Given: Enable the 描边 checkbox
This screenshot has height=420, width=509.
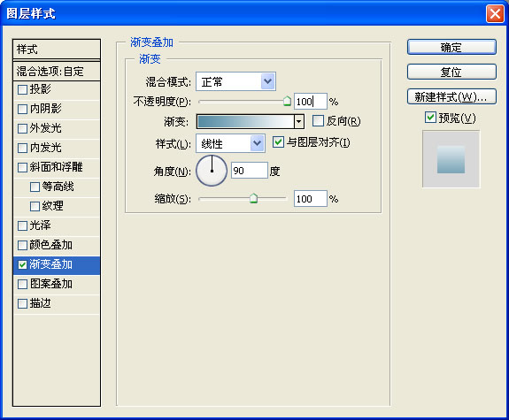Looking at the screenshot, I should tap(22, 304).
